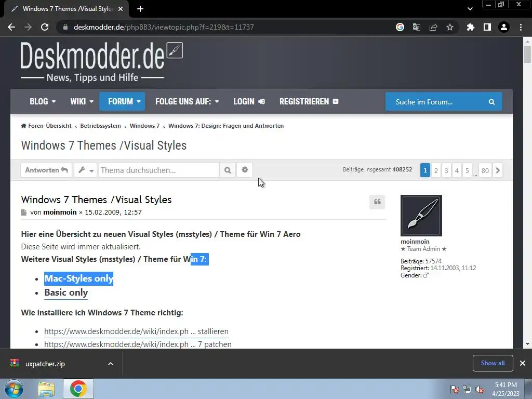Click Show all downloads button
The height and width of the screenshot is (399, 532).
pyautogui.click(x=493, y=363)
